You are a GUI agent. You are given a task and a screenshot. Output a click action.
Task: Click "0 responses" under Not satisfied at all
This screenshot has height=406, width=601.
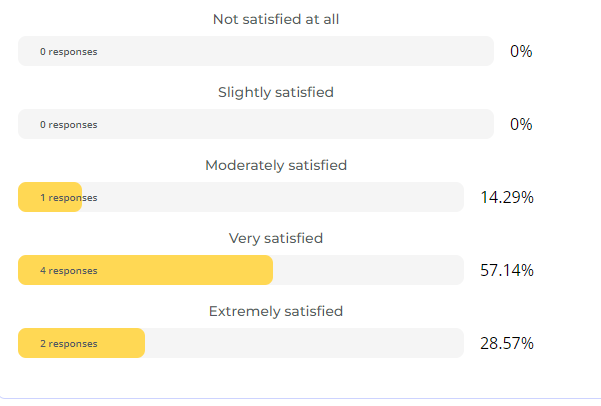point(69,51)
